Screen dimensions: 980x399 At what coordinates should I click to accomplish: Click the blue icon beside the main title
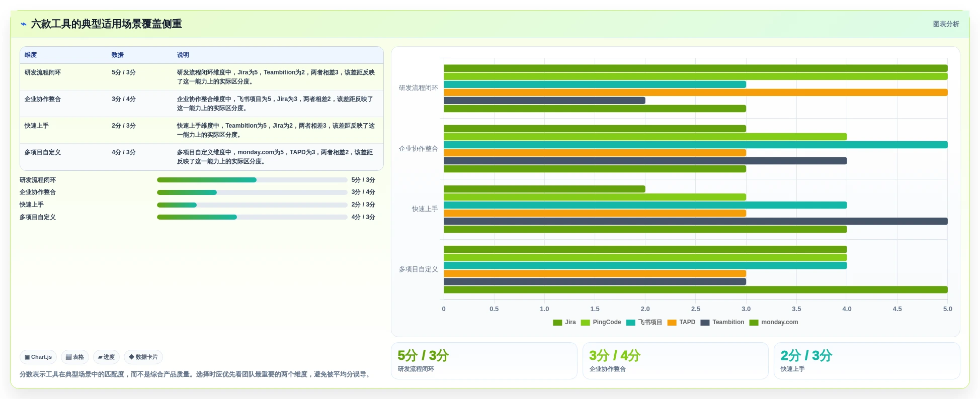(x=24, y=24)
